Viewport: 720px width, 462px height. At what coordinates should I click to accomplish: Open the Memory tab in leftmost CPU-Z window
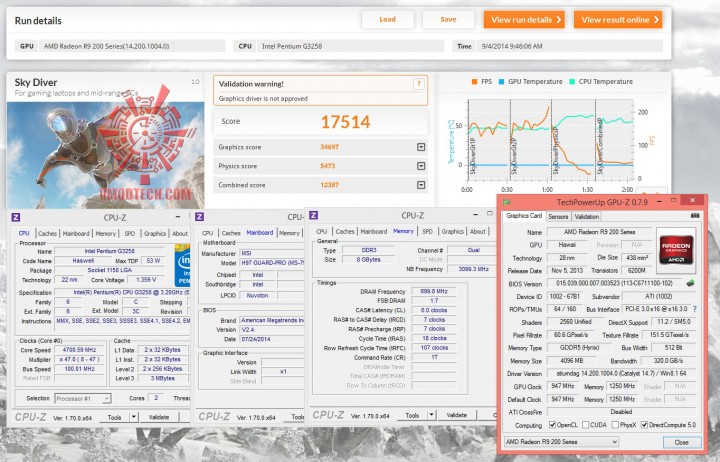point(106,233)
